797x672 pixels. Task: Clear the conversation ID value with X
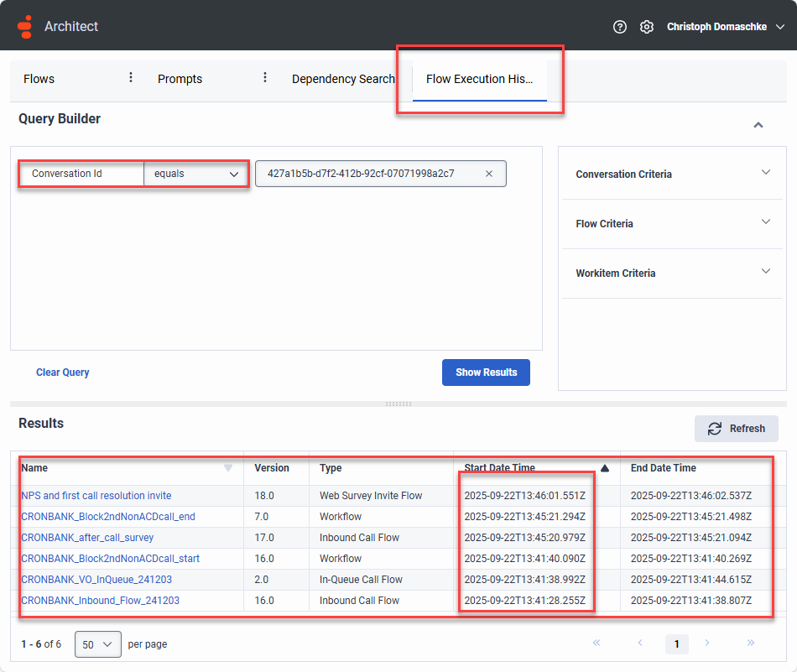tap(489, 174)
